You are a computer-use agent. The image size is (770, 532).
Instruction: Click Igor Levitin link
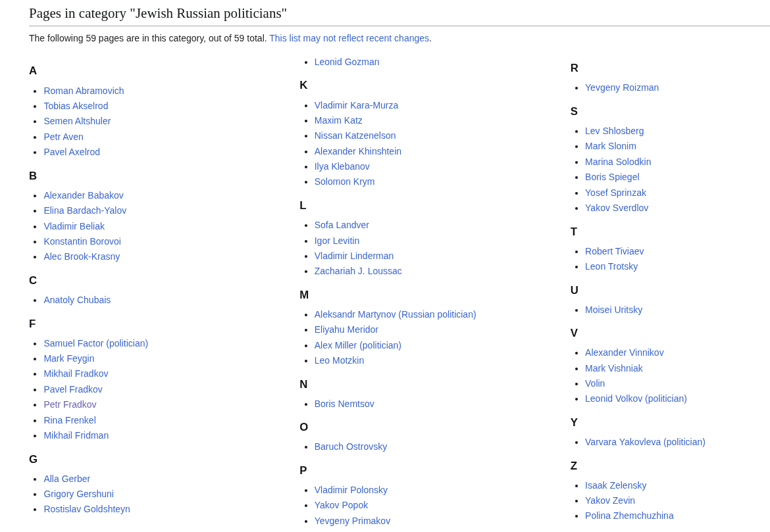[337, 241]
